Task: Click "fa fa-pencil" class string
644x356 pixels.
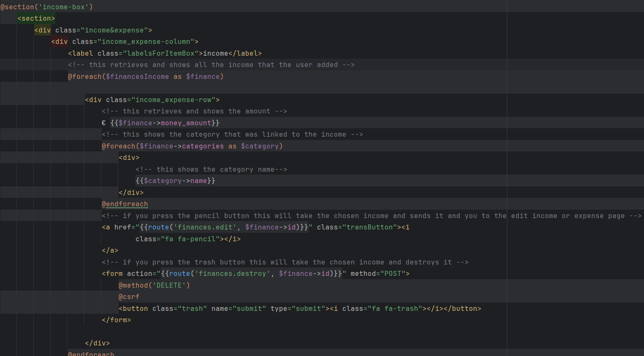Action: coord(190,239)
